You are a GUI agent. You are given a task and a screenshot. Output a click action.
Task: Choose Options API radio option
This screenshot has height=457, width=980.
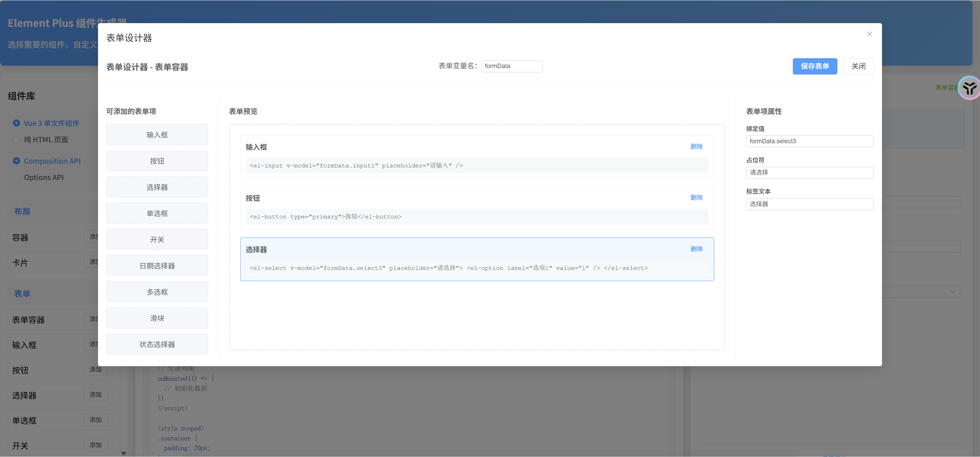pyautogui.click(x=38, y=177)
